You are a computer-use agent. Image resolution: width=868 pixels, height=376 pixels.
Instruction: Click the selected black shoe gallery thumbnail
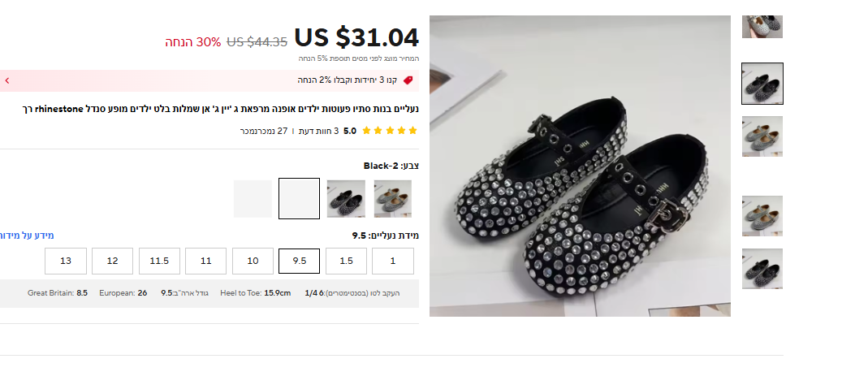pos(762,84)
